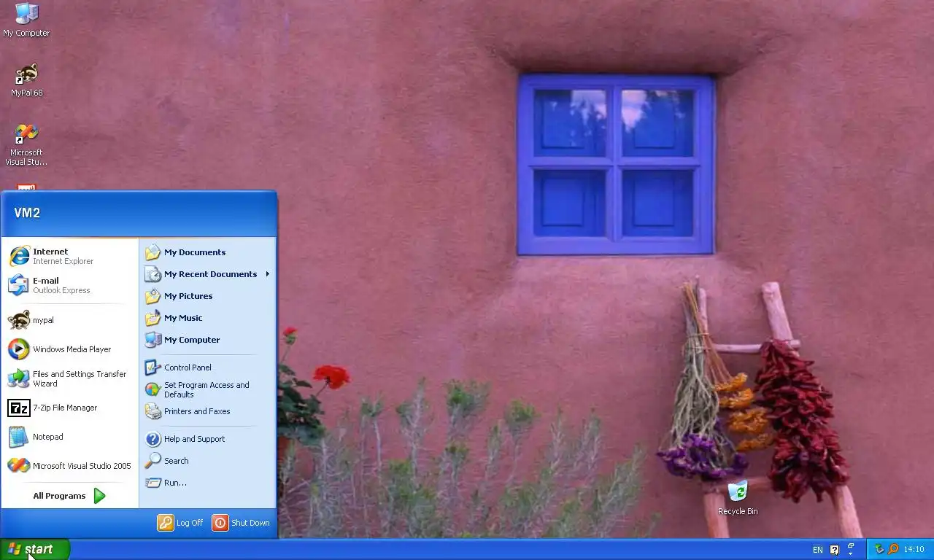Select the Recycle Bin on the desktop

(738, 497)
